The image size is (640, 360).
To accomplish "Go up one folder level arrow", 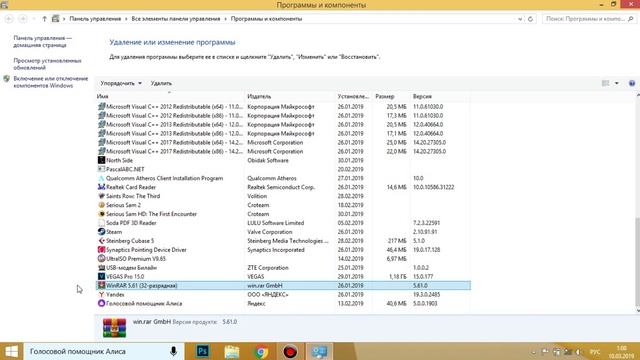I will point(44,19).
